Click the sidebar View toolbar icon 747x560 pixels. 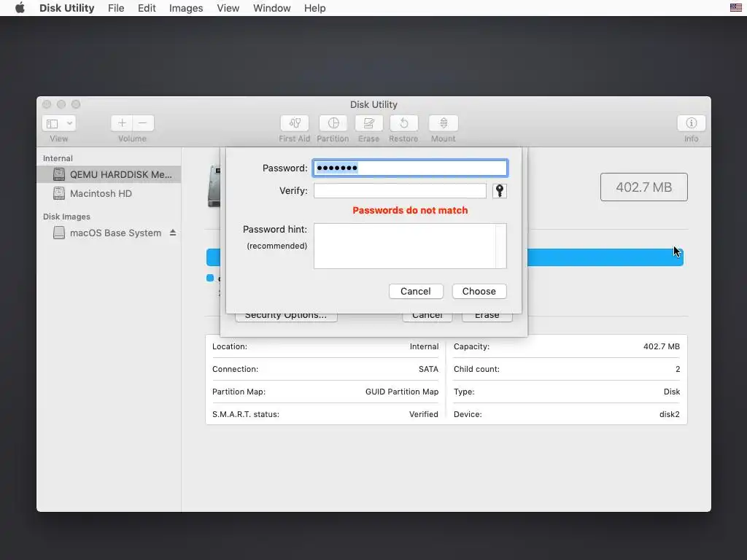point(53,123)
